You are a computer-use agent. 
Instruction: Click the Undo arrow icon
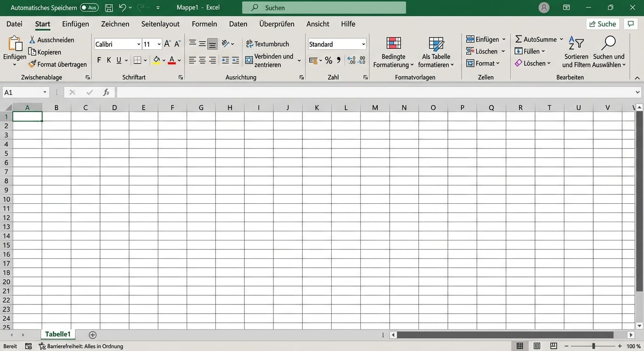click(x=122, y=7)
